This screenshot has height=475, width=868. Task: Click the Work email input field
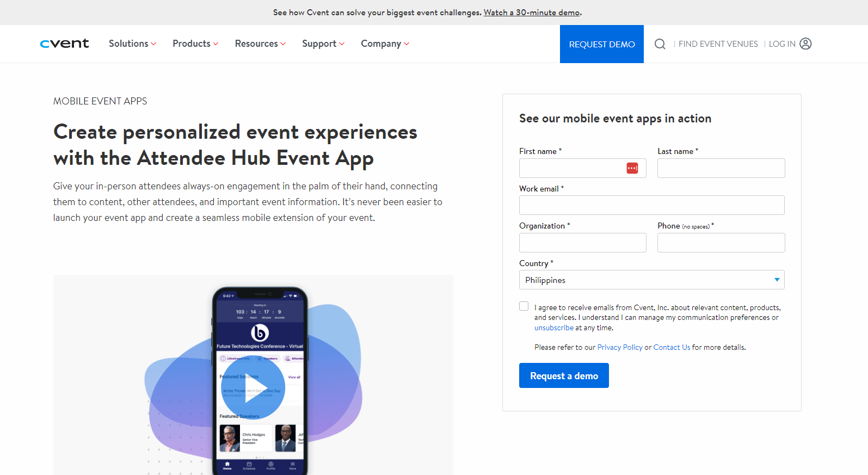coord(651,205)
